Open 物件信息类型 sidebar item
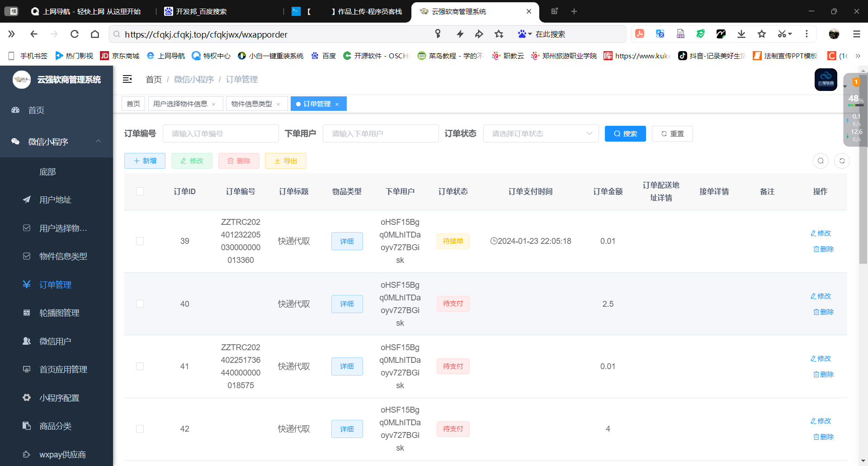 (x=57, y=256)
